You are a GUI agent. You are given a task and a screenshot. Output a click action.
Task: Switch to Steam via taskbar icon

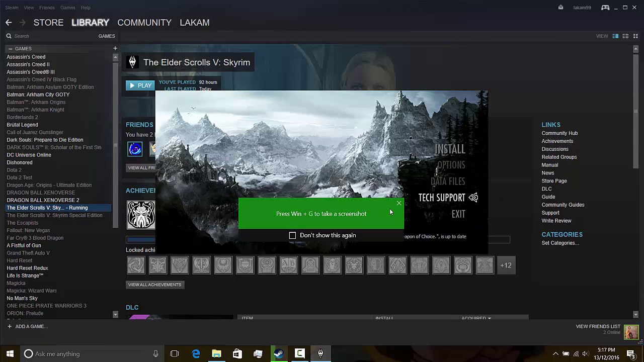point(278,354)
